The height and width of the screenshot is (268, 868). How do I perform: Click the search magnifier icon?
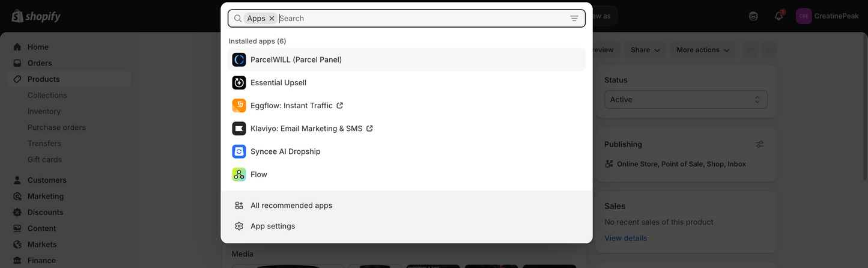238,19
